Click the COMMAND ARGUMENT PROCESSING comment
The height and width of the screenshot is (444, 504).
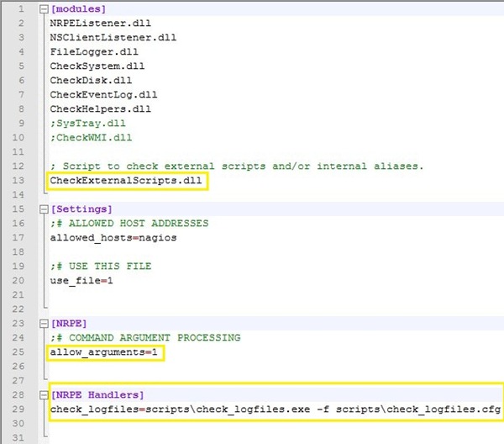[x=145, y=338]
